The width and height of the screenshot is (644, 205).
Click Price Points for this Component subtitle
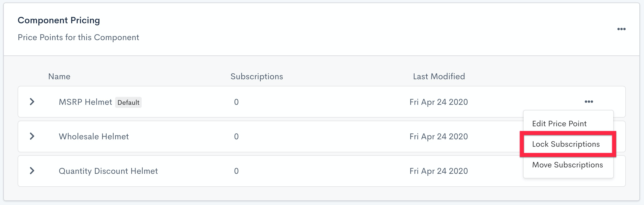coord(78,37)
